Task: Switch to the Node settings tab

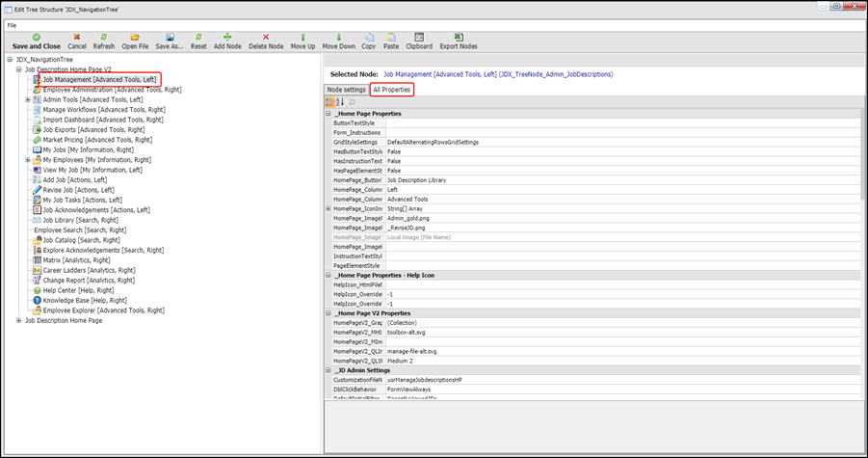Action: (346, 89)
